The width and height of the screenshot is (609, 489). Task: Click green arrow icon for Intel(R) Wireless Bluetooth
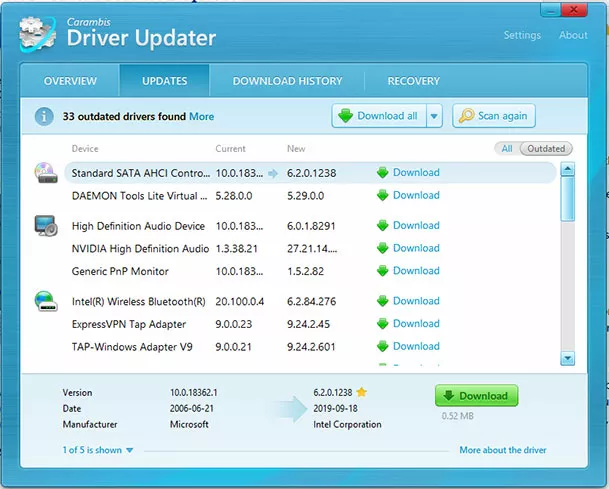click(383, 301)
